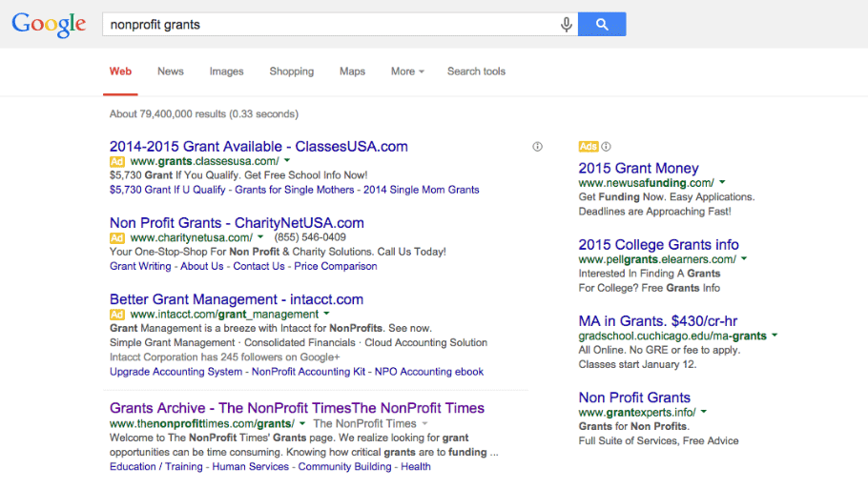Open 2015 College Grants info ad
The width and height of the screenshot is (868, 489).
click(658, 244)
